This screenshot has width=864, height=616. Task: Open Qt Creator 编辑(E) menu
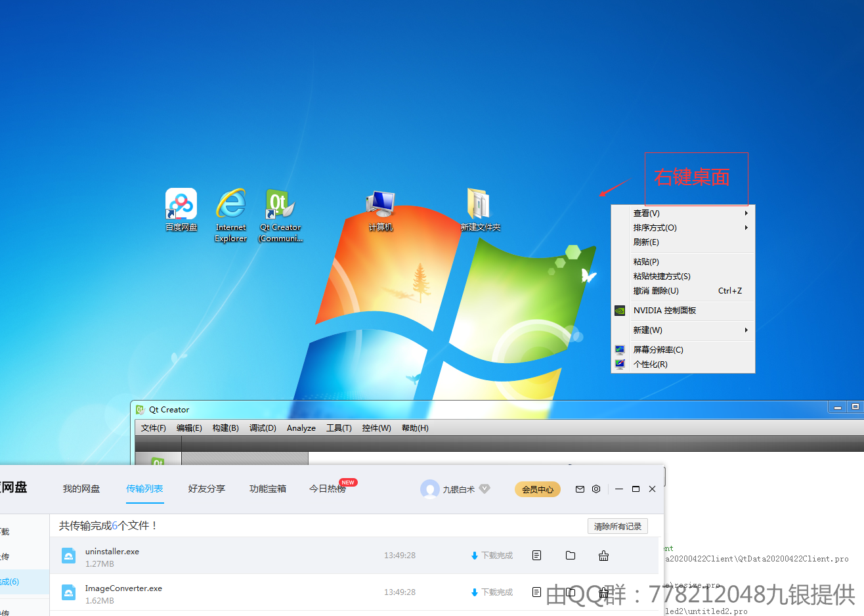pyautogui.click(x=189, y=428)
